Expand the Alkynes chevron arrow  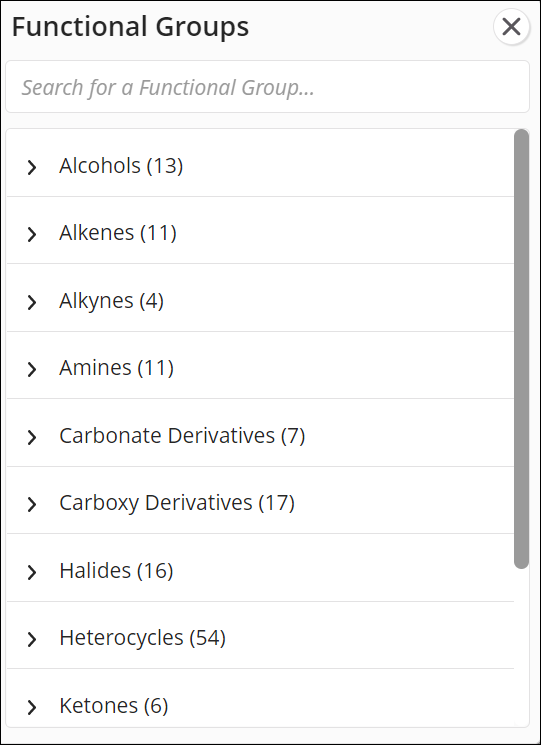point(32,302)
